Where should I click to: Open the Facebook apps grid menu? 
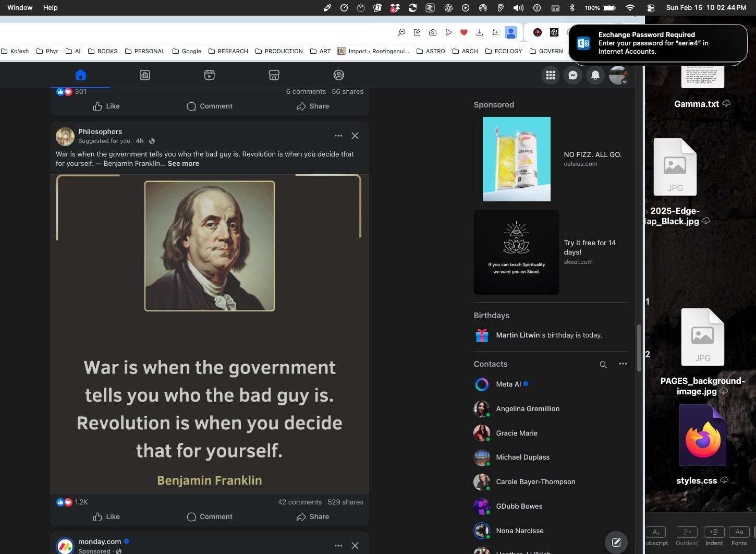pos(550,75)
